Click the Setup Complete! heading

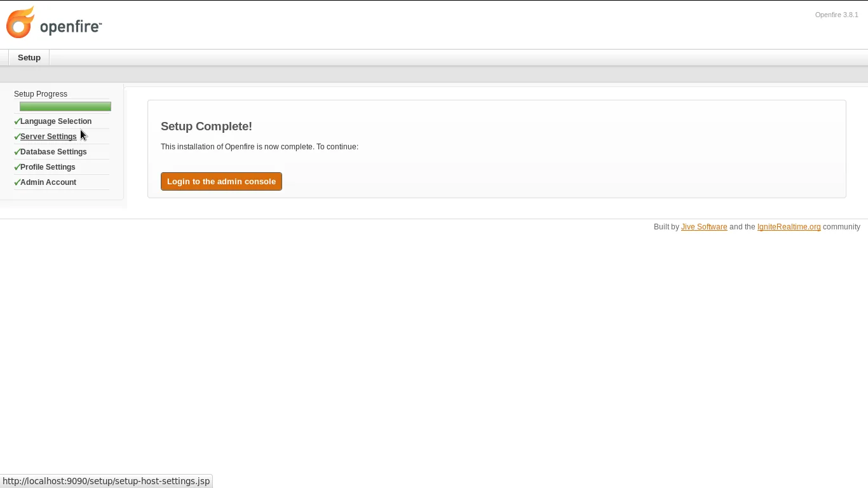207,126
